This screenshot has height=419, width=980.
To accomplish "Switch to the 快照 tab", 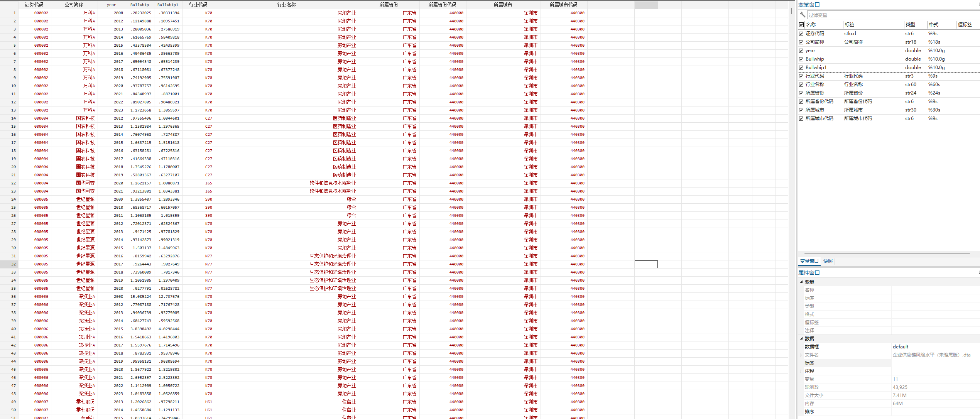I will click(828, 261).
